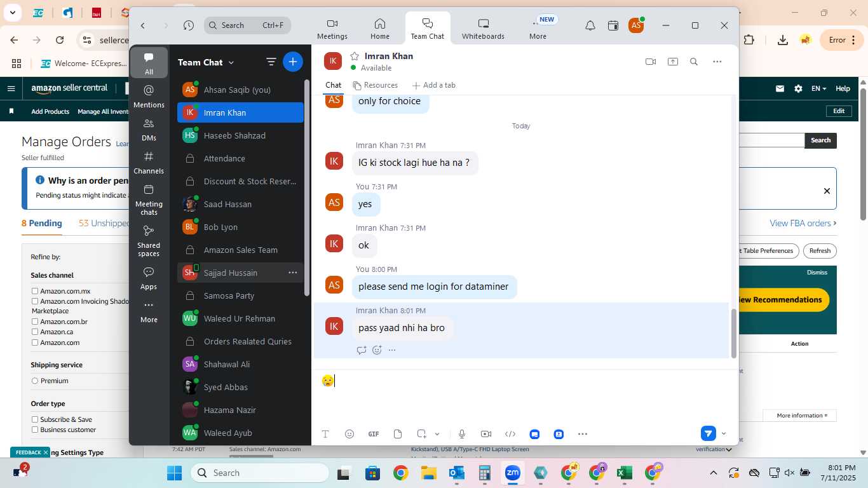
Task: Open Whiteboards tab in Zoom
Action: [483, 29]
